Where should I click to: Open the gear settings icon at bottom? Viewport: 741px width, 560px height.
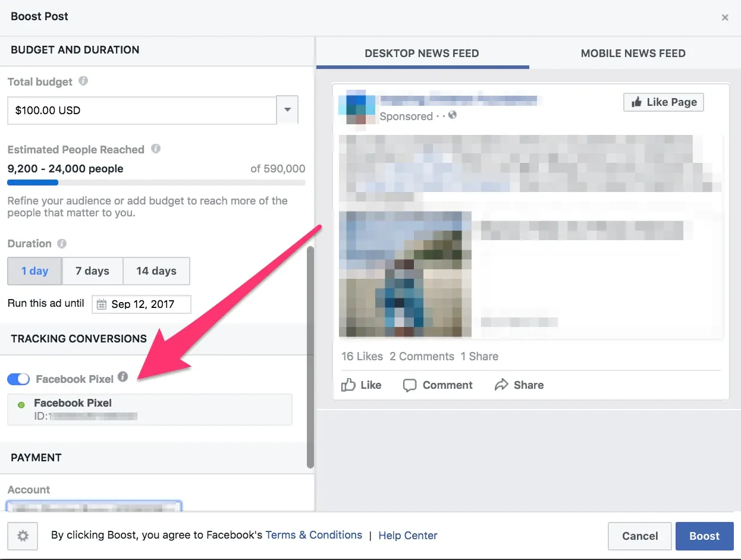(23, 536)
